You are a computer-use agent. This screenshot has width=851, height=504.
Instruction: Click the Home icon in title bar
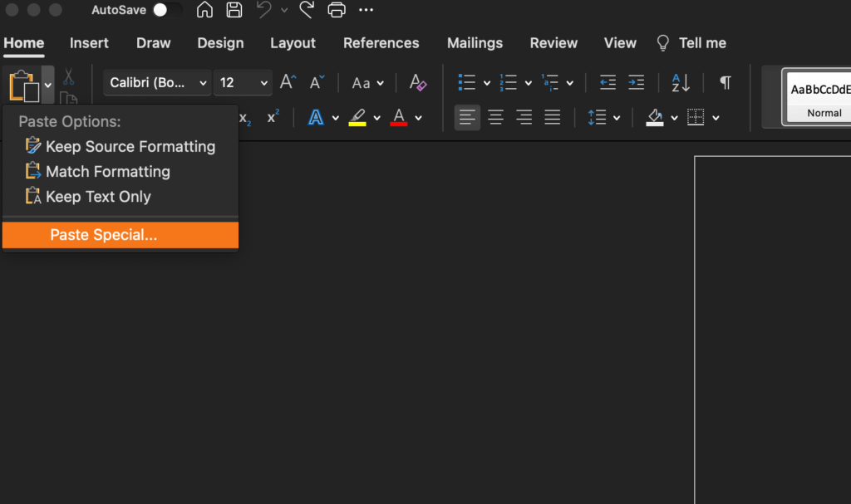coord(204,10)
